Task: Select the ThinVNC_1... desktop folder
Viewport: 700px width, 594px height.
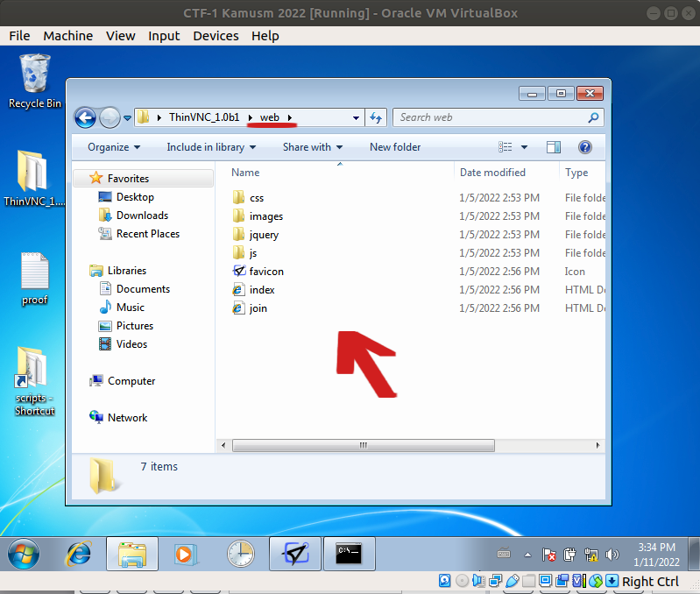Action: pos(34,179)
